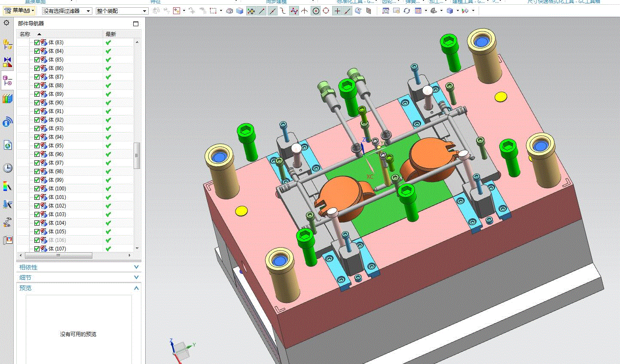The height and width of the screenshot is (364, 620).
Task: Open the web browser sidebar tab icon
Action: pos(8,145)
